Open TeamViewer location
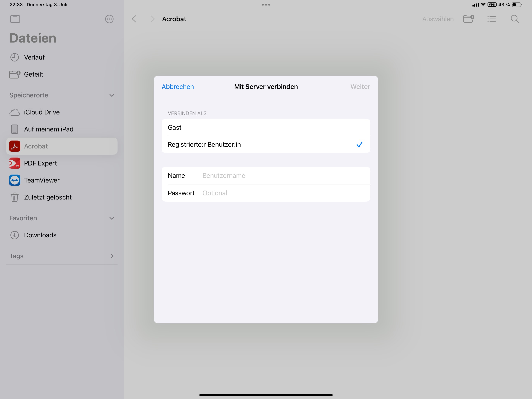The image size is (532, 399). (x=42, y=180)
